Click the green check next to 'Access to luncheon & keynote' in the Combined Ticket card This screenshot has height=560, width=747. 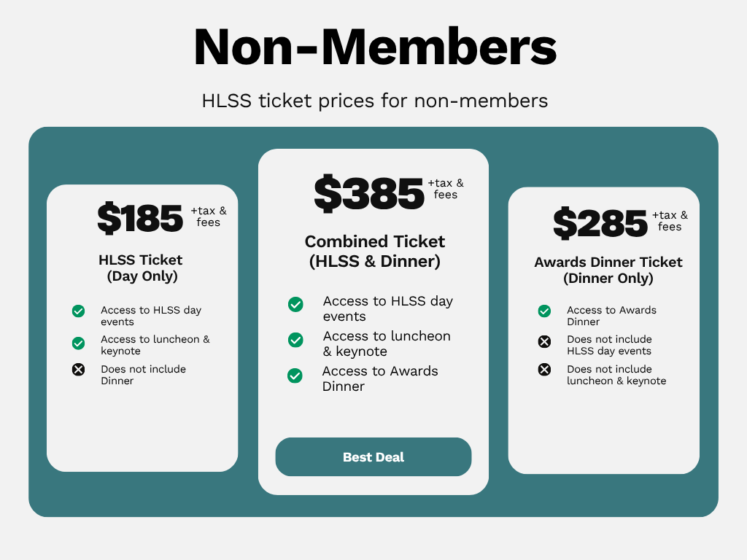tap(295, 340)
